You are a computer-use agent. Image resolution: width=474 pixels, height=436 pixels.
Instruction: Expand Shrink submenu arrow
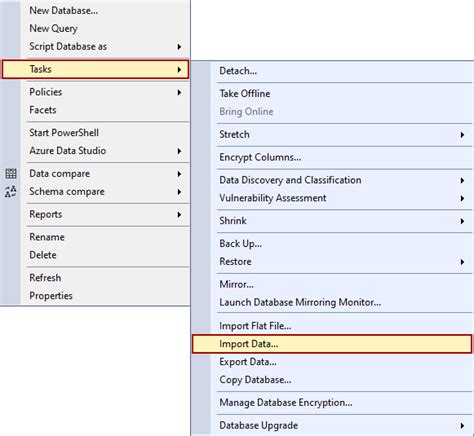462,221
